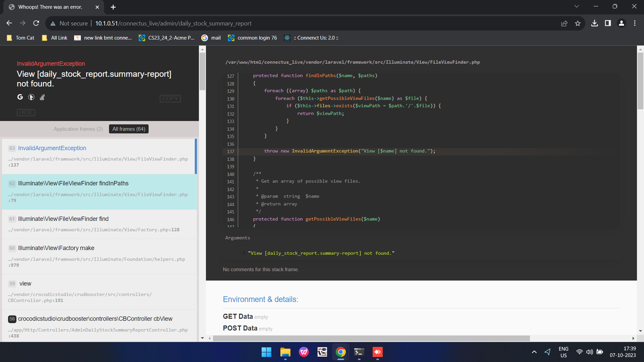
Task: Open the terminal app in taskbar
Action: pyautogui.click(x=359, y=352)
